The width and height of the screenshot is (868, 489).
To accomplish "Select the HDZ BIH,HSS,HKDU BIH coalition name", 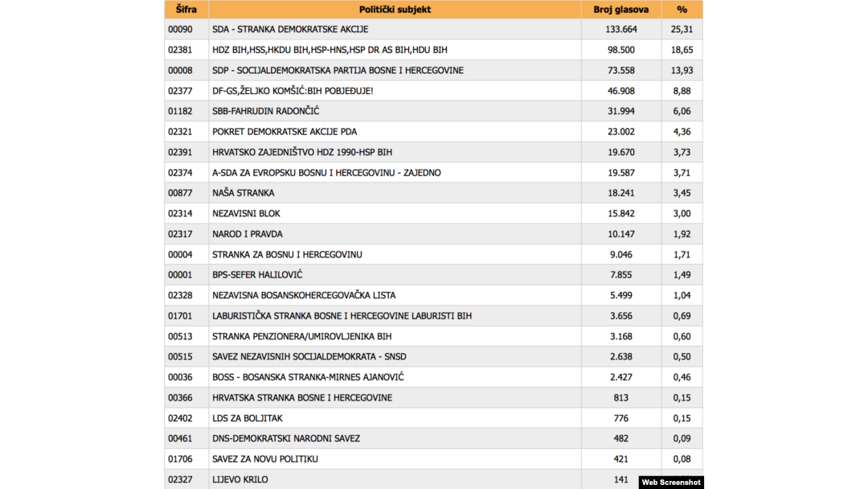I will click(330, 50).
